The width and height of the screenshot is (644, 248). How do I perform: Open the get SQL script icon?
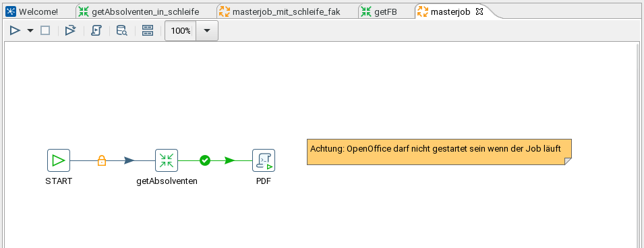[x=96, y=31]
